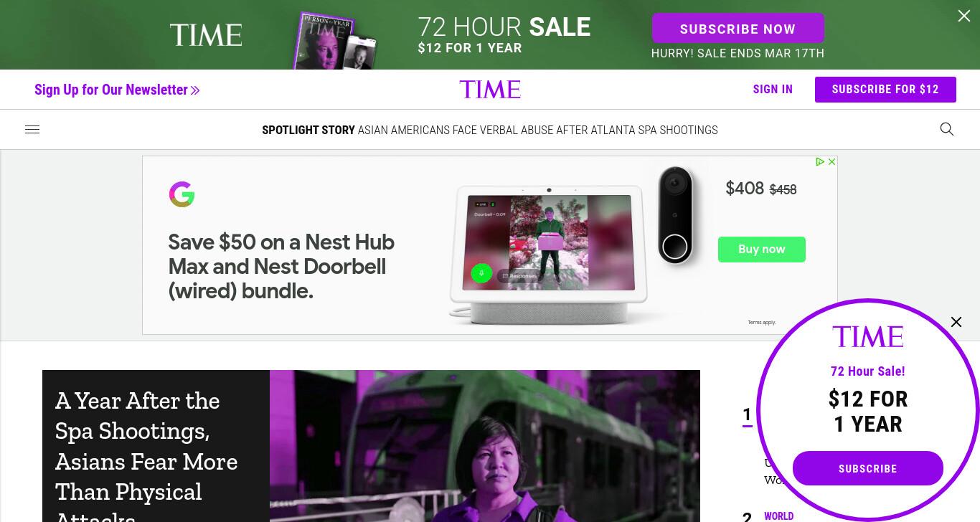Image resolution: width=980 pixels, height=522 pixels.
Task: Click the SIGN IN link
Action: tap(773, 90)
